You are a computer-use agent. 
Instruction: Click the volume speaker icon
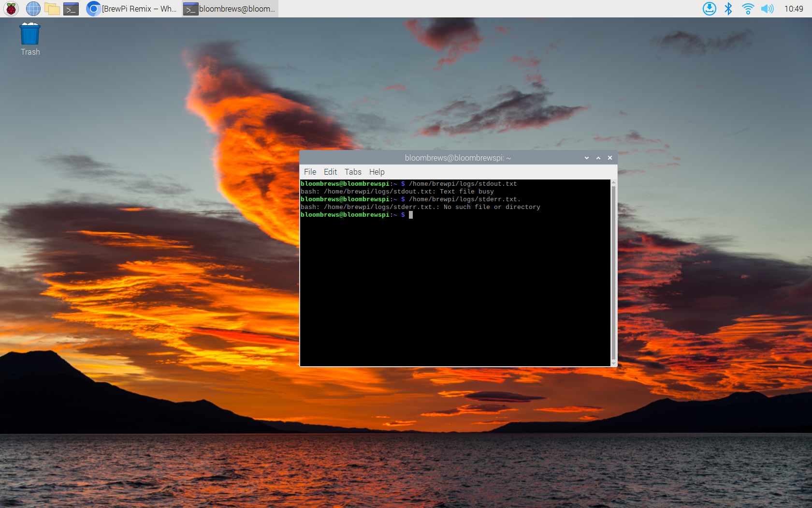click(x=767, y=9)
